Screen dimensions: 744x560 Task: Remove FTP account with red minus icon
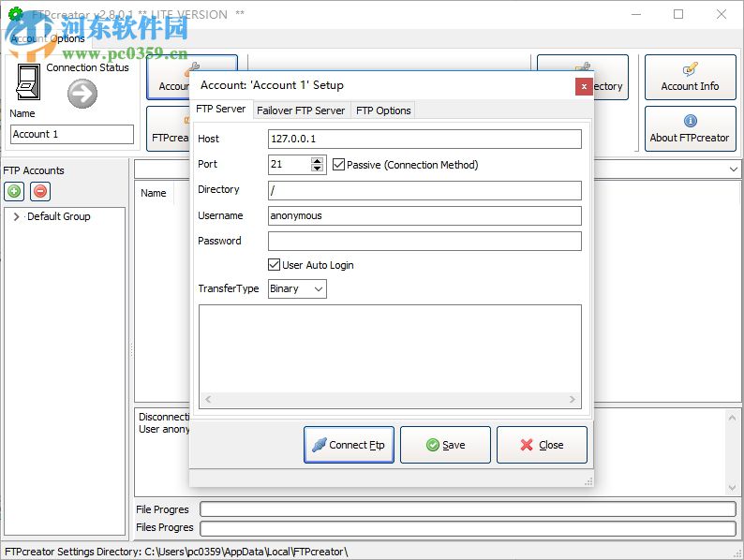coord(40,192)
